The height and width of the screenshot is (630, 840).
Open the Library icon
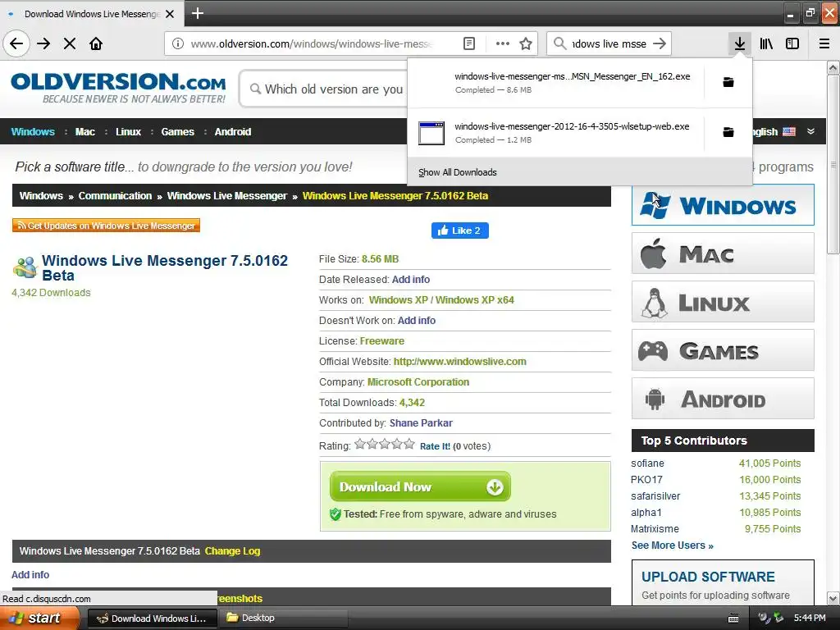coord(766,43)
